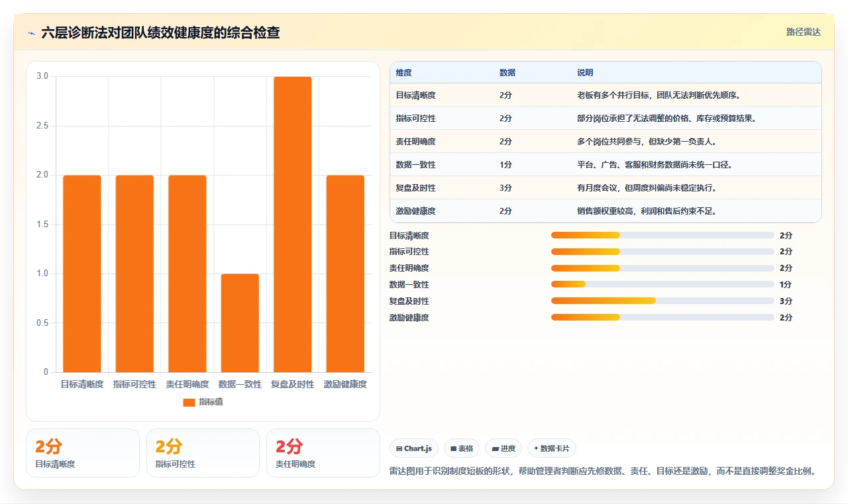Click the 路径雷达 tag in the header

tap(803, 32)
